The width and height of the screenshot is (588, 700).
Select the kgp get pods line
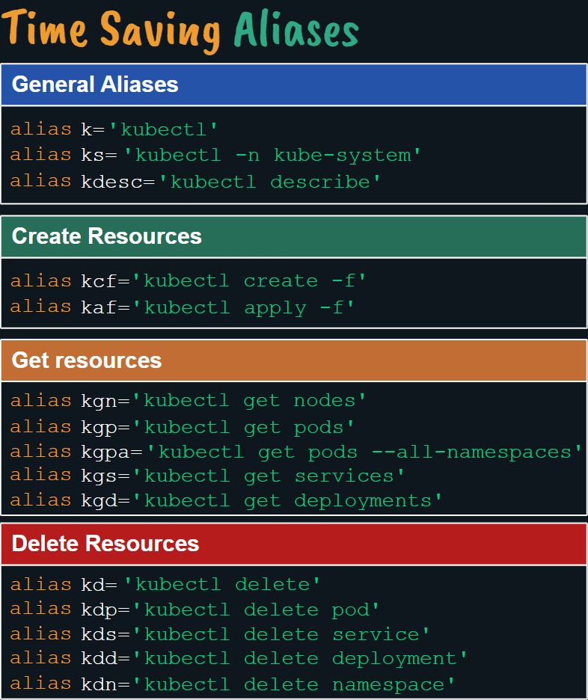(182, 427)
